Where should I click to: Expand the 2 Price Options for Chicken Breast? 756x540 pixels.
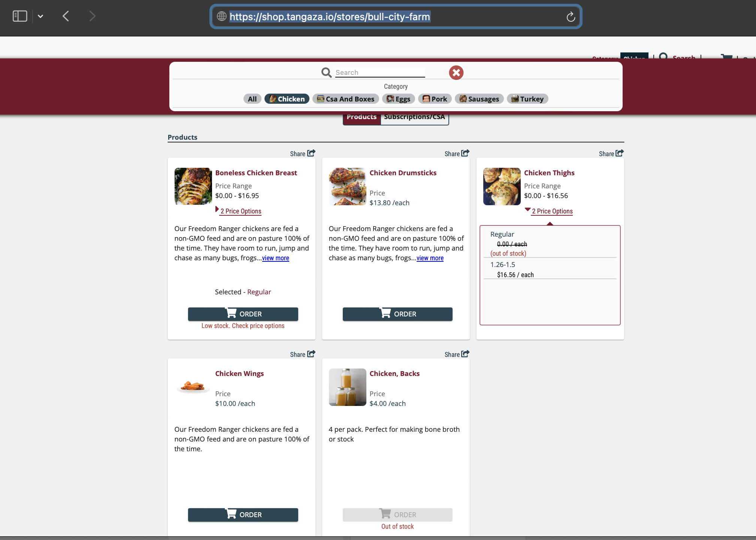click(x=240, y=210)
